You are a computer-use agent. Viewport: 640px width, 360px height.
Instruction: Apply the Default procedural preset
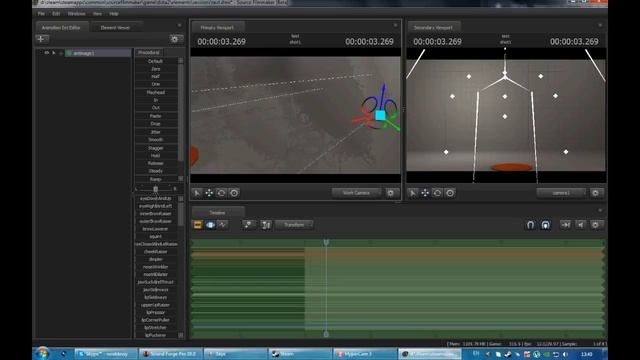(156, 61)
